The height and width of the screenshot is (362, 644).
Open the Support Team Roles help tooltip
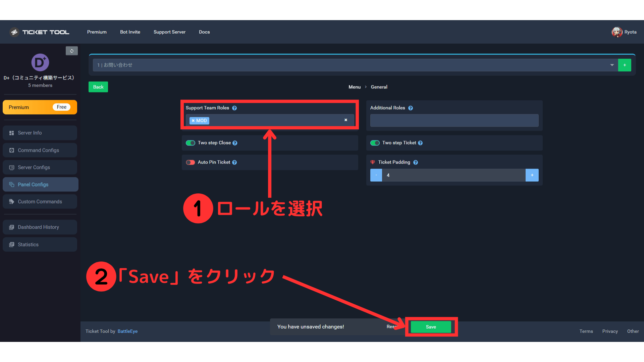234,108
